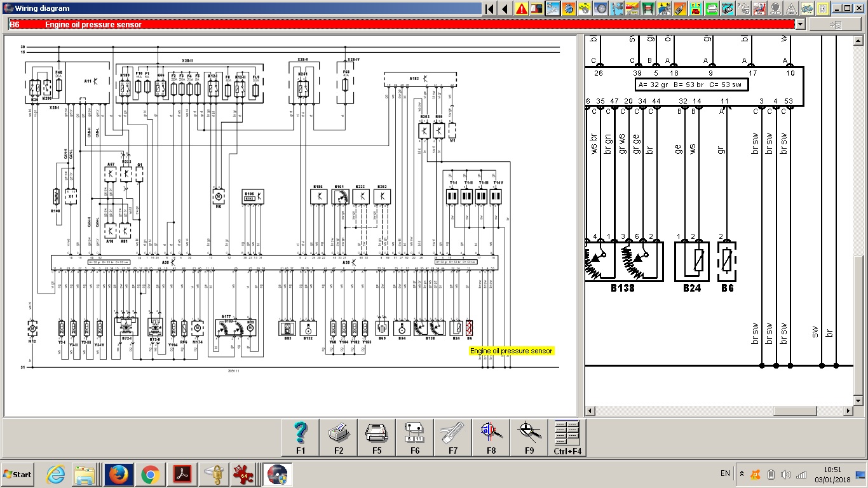The height and width of the screenshot is (488, 868).
Task: Click the back arrow in top toolbar
Action: coord(505,9)
